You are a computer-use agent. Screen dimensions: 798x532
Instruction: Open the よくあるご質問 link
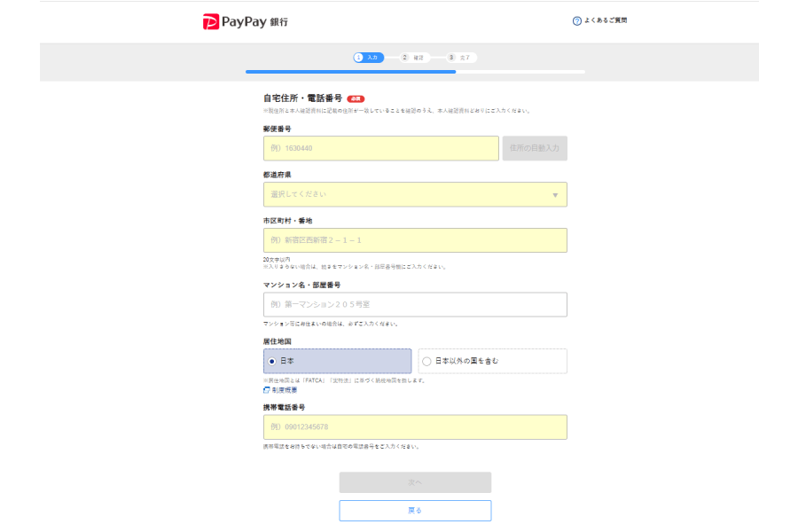click(605, 20)
